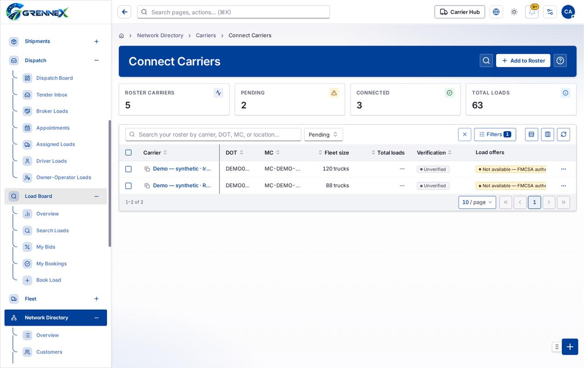Click the Network Directory breadcrumb link

click(160, 35)
